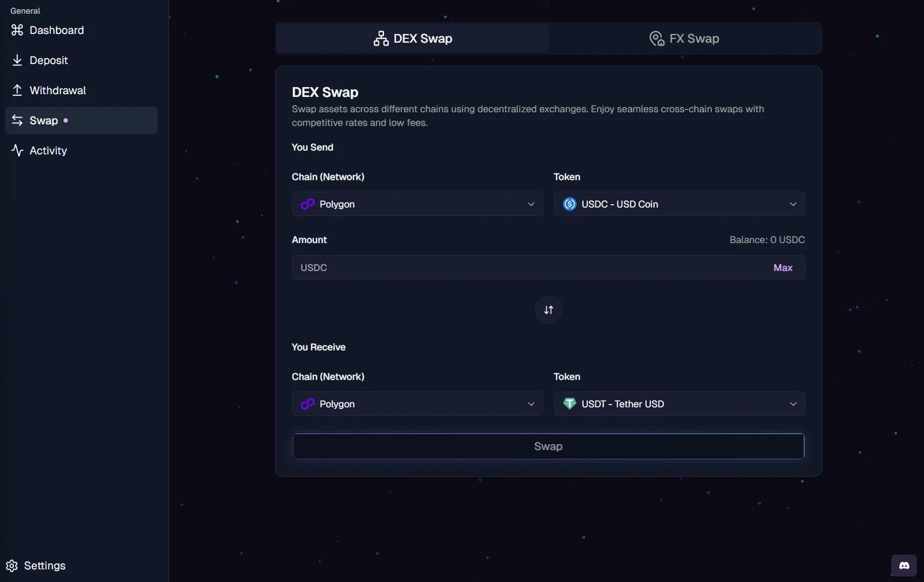Go to the Deposit section
The width and height of the screenshot is (924, 582).
[81, 60]
